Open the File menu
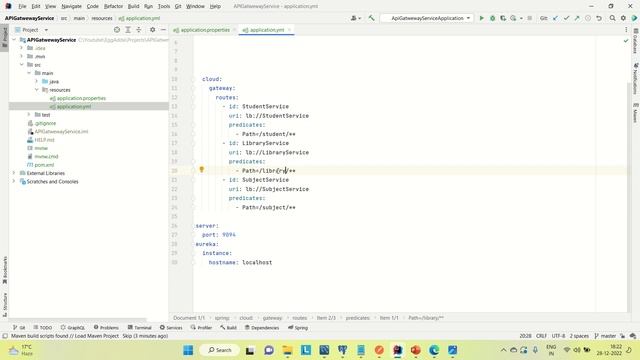 click(22, 6)
